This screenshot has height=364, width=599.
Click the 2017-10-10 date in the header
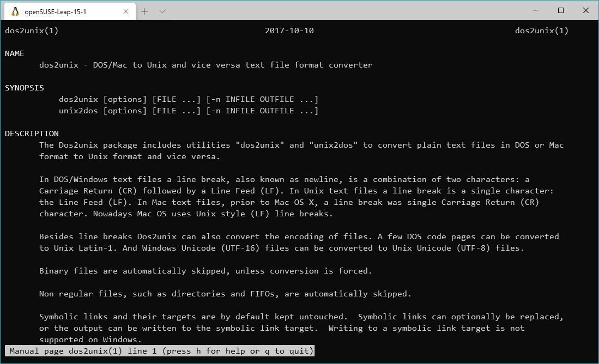[x=289, y=31]
